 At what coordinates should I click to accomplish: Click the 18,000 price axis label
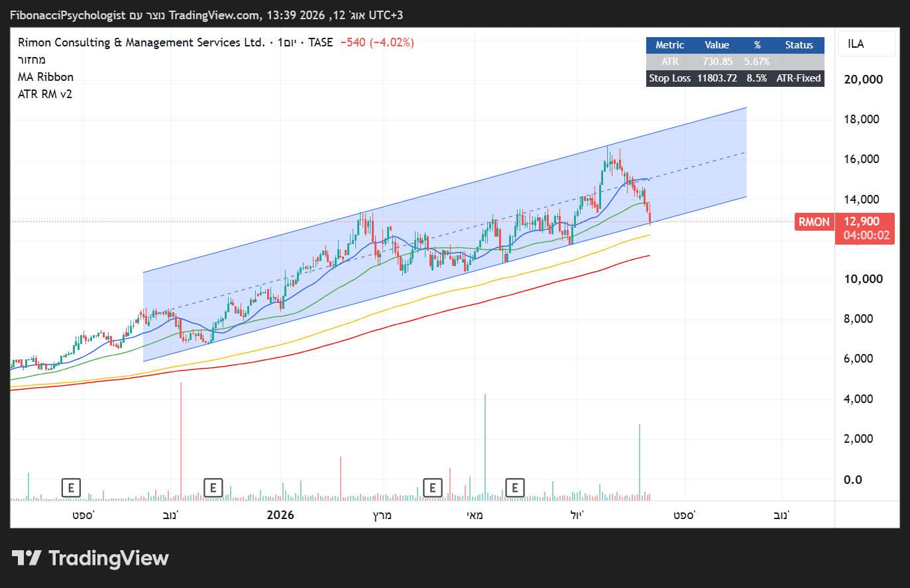click(x=862, y=119)
